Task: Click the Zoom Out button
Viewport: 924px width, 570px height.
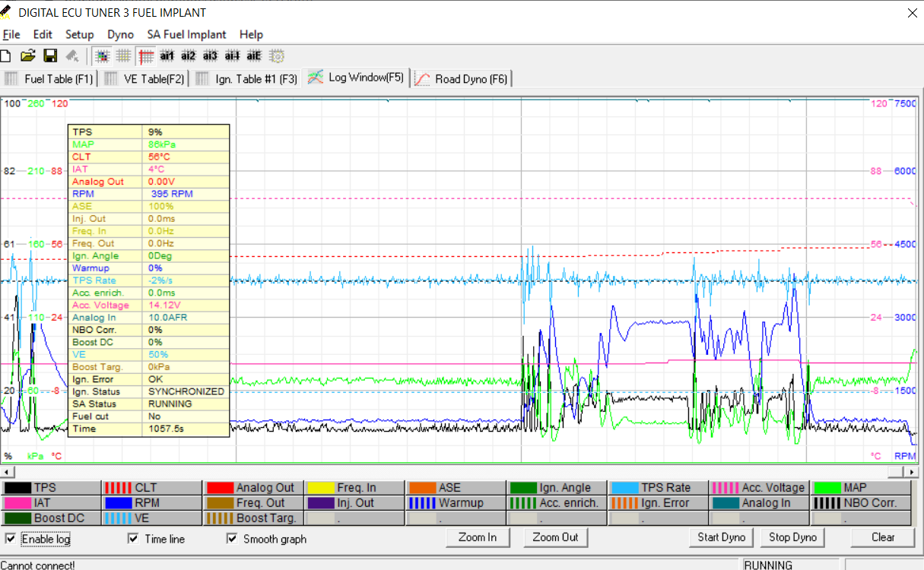Action: click(x=555, y=537)
